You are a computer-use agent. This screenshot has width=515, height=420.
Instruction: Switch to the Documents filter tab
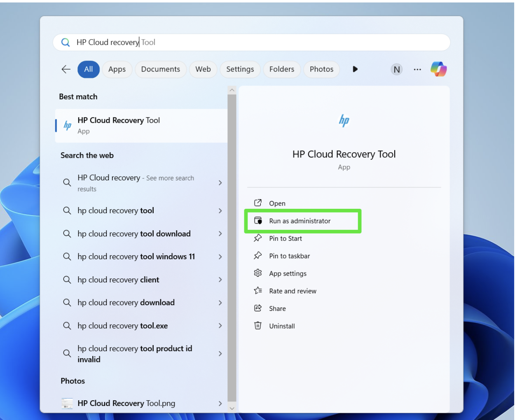(161, 69)
